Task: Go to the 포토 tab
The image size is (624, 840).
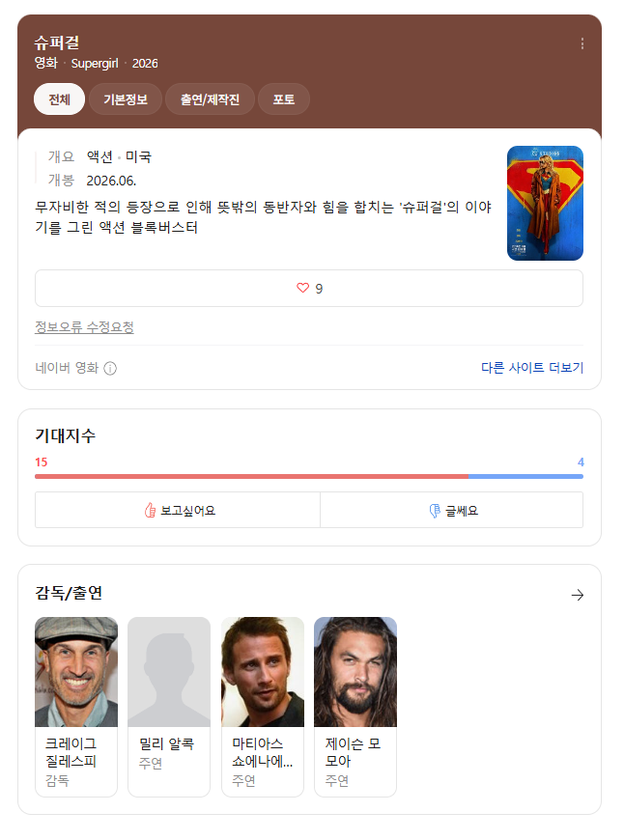Action: tap(284, 99)
